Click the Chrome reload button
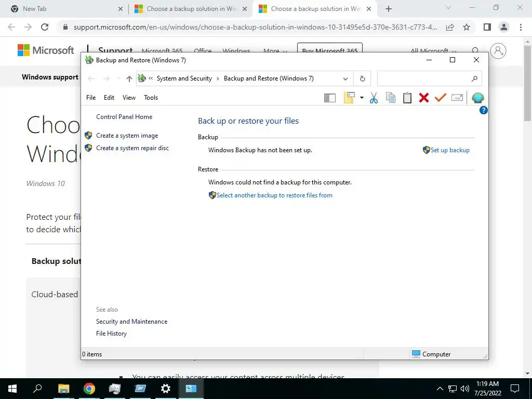Viewport: 532px width, 399px height. coord(45,27)
